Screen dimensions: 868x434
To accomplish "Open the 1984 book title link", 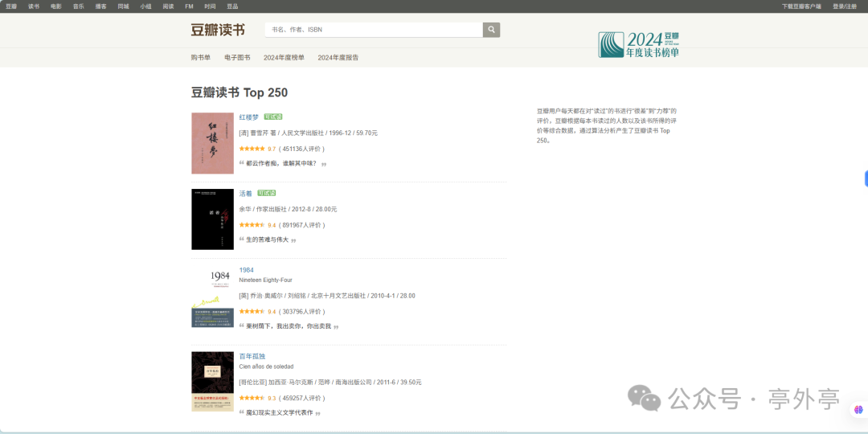I will (247, 270).
